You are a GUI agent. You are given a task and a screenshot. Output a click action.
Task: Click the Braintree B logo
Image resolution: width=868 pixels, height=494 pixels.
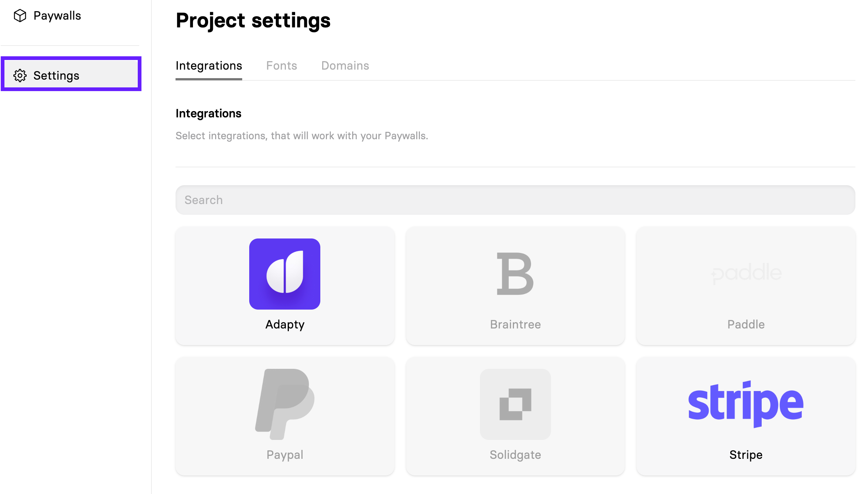515,274
